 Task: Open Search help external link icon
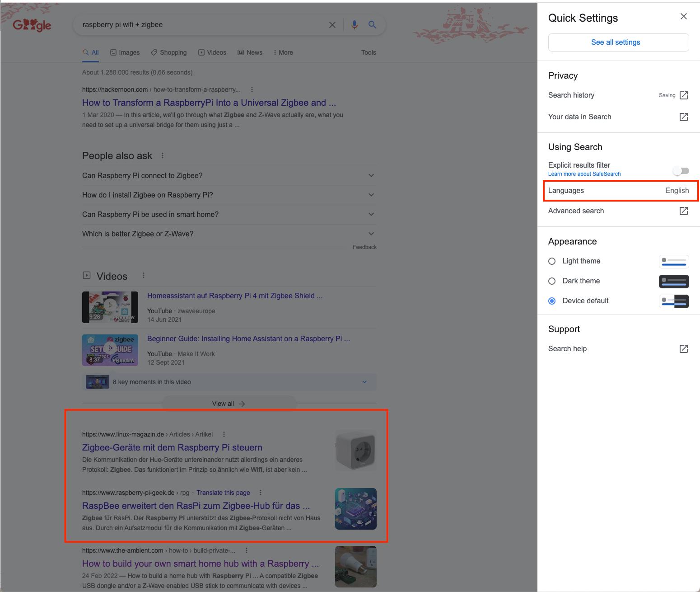pos(684,349)
